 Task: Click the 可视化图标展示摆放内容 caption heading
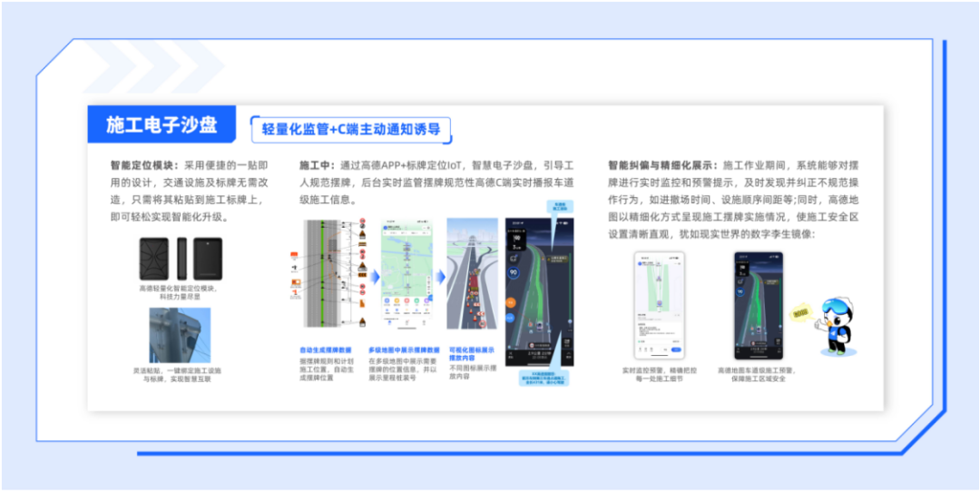tap(471, 354)
